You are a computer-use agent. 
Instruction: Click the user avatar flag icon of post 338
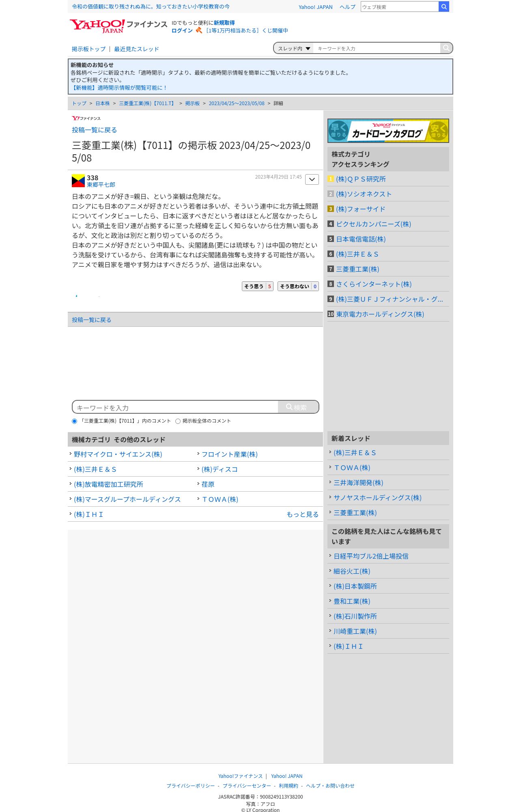click(x=78, y=181)
